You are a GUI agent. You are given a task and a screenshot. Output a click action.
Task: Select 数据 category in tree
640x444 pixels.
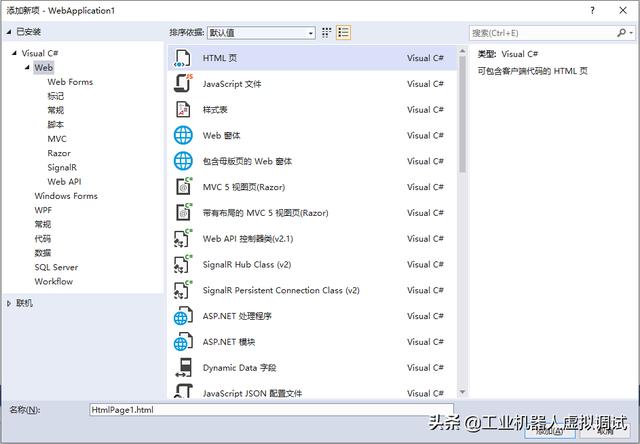[43, 253]
